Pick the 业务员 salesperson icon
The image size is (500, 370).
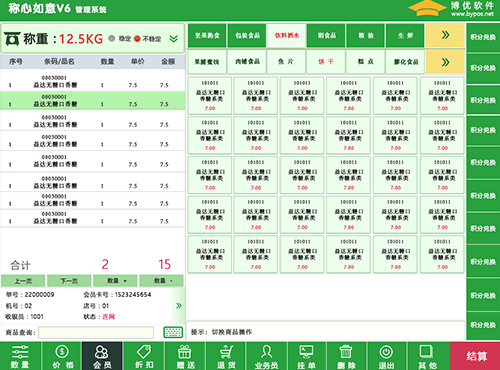[x=266, y=356]
